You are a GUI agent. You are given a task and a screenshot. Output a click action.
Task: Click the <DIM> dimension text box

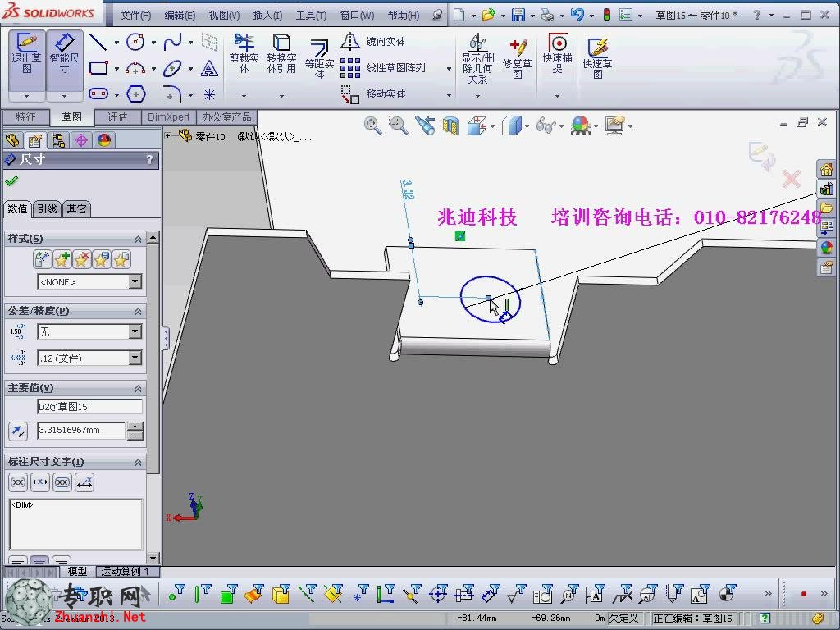click(x=75, y=524)
